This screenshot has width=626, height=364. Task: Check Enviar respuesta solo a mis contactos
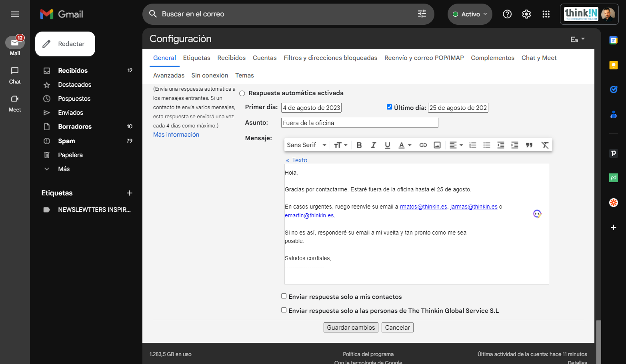pos(284,296)
